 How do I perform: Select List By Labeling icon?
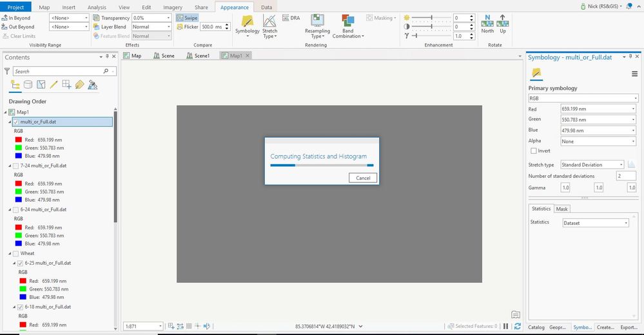[80, 84]
